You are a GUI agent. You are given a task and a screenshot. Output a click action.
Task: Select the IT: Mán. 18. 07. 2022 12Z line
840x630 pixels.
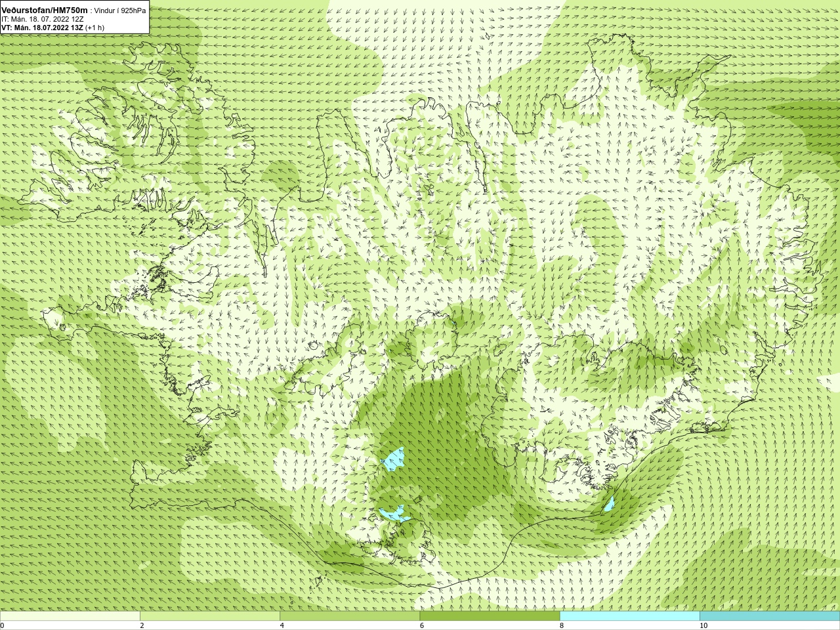(x=43, y=19)
